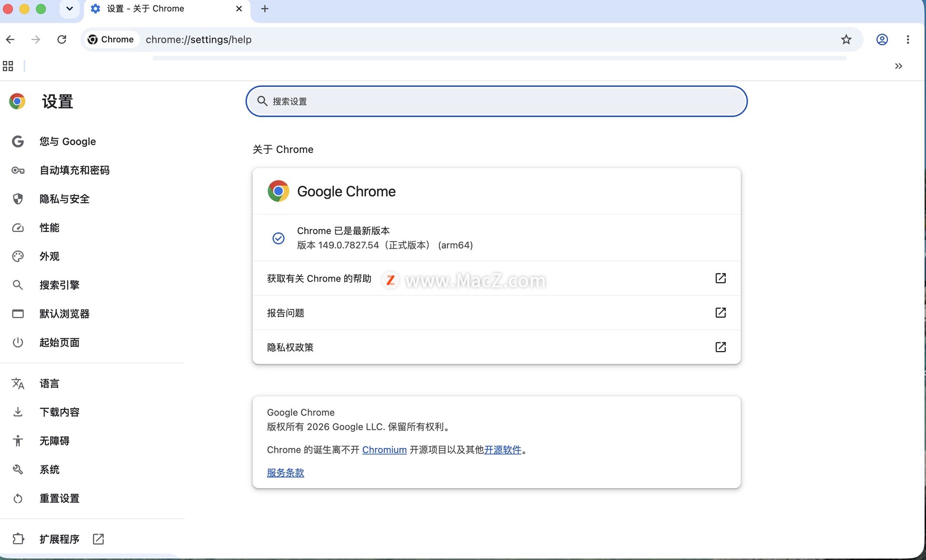Focus the 搜索设置 search field
This screenshot has height=560, width=926.
pos(496,101)
